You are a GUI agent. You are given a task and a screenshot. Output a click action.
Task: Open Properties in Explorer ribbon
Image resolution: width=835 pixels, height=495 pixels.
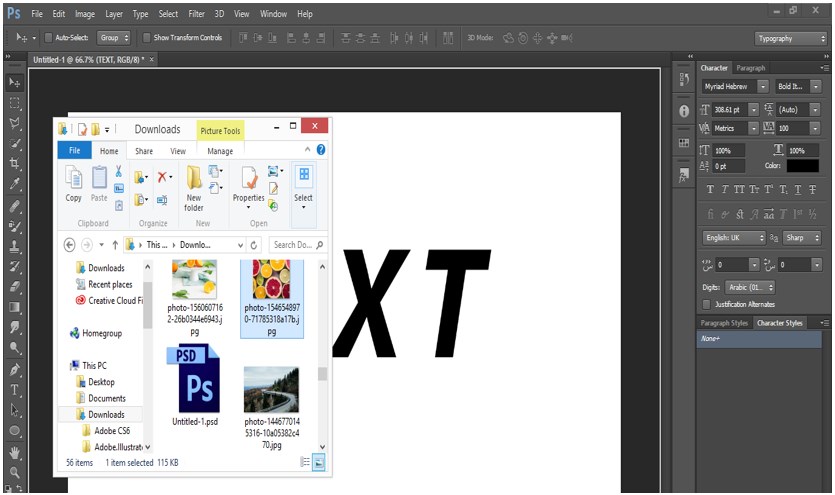pos(249,186)
